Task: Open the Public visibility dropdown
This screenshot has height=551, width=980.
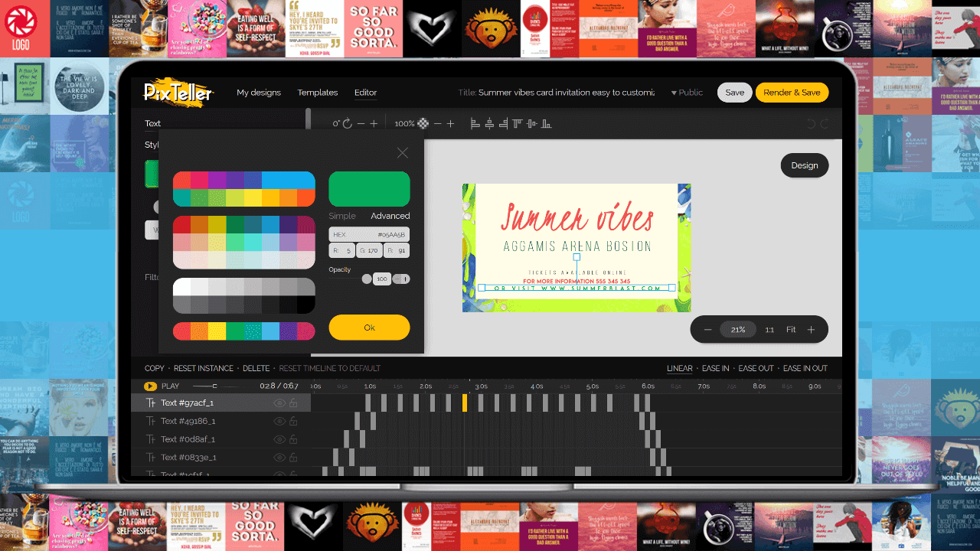Action: 687,93
